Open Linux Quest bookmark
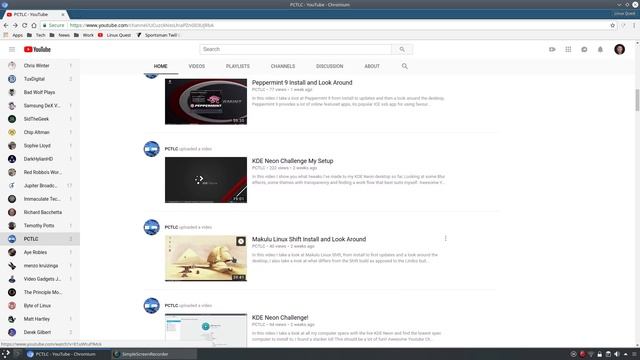This screenshot has height=360, width=640. point(114,35)
